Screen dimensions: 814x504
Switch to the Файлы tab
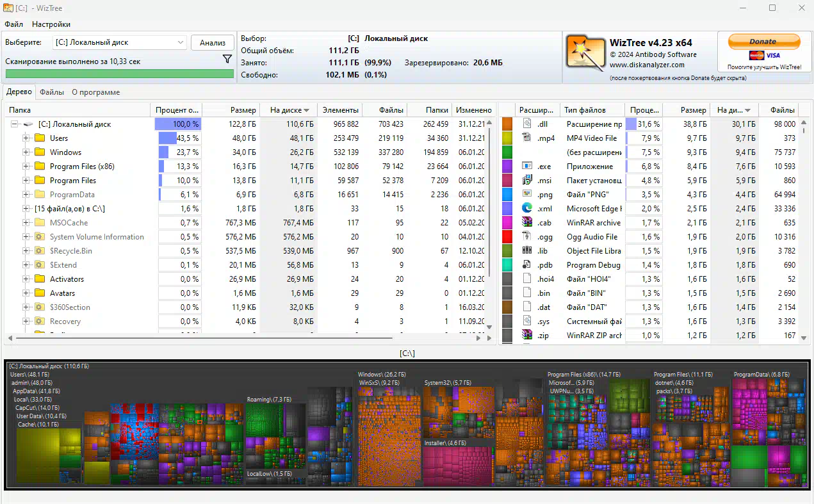pos(52,92)
